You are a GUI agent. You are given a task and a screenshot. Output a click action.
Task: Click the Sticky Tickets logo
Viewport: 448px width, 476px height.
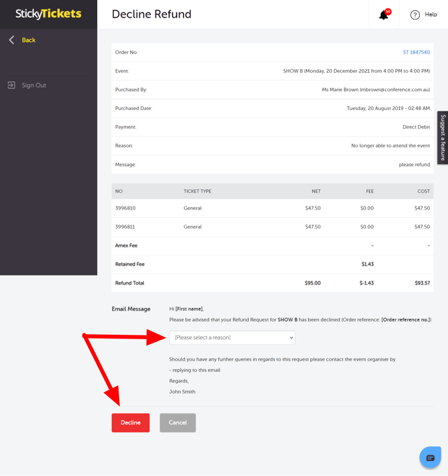coord(48,14)
